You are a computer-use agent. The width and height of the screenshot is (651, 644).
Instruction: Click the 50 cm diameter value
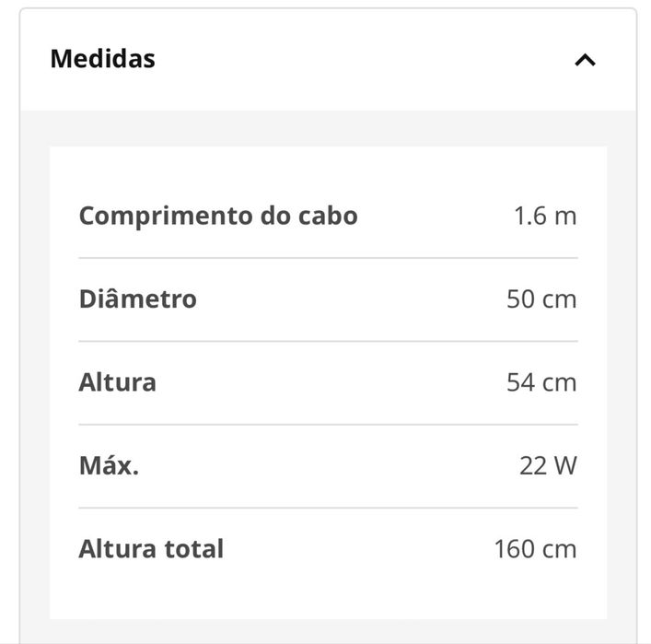[x=541, y=299]
